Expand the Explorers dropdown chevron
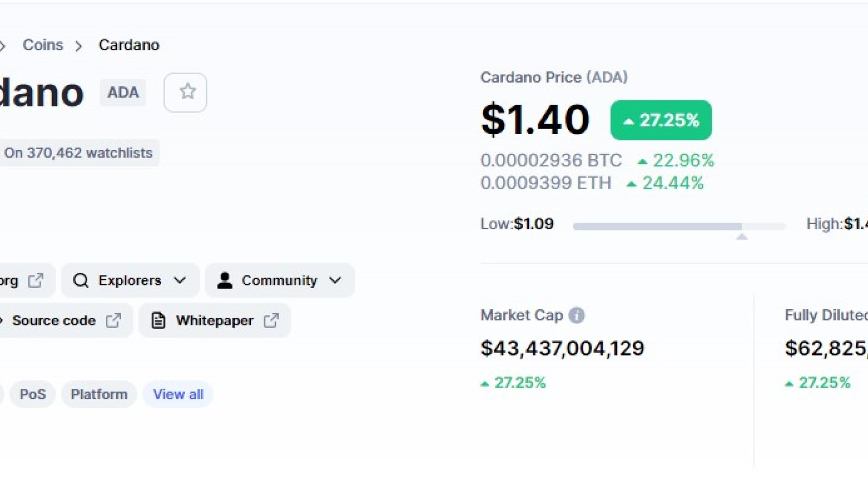 [x=180, y=280]
